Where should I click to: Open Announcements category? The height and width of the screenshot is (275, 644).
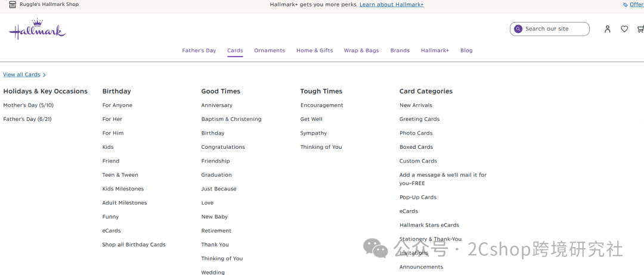point(421,267)
